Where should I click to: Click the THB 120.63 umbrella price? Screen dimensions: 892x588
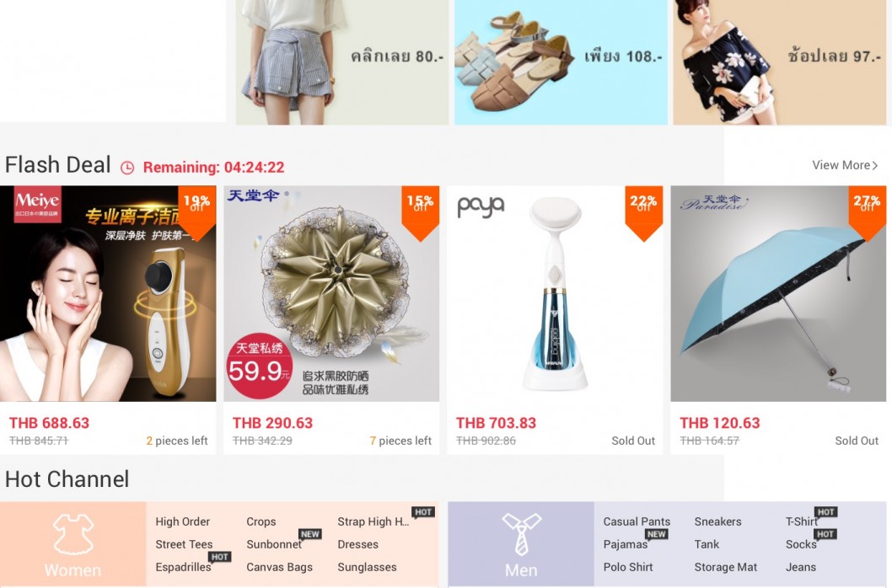720,423
